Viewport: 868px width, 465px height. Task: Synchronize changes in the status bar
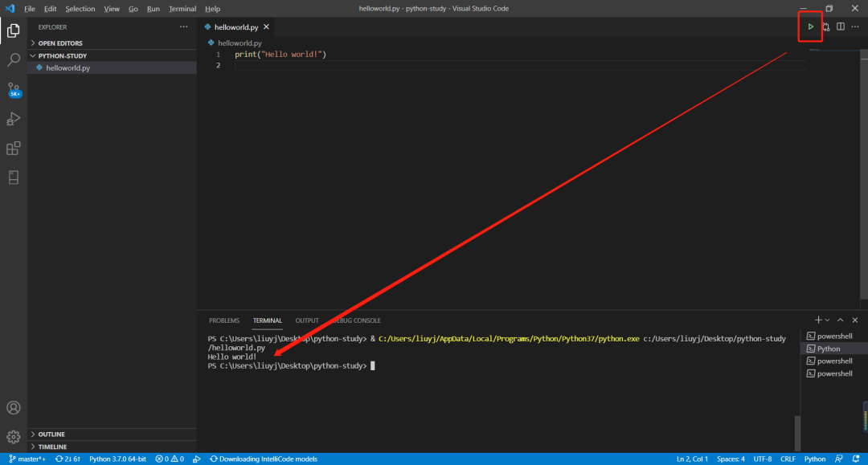tap(68, 459)
